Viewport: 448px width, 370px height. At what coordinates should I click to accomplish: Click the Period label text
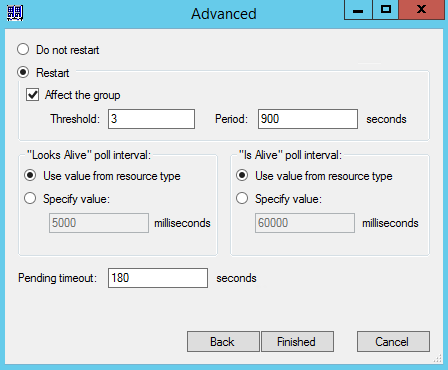pyautogui.click(x=231, y=119)
